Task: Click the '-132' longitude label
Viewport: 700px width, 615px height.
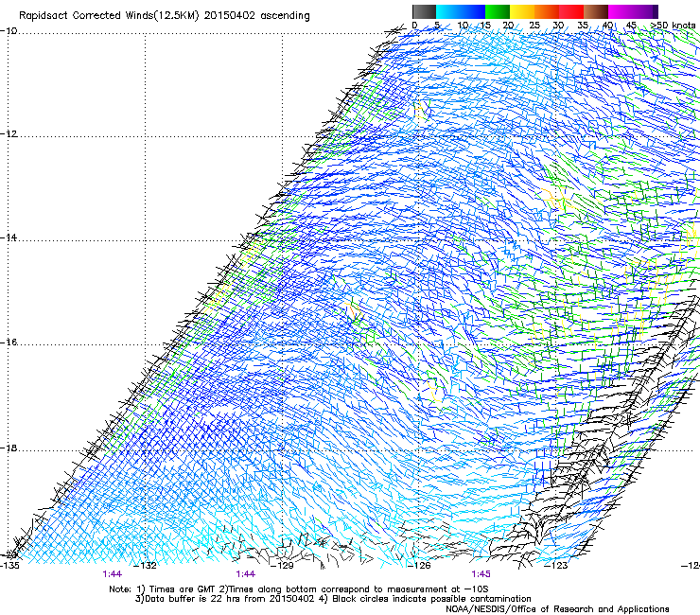Action: click(x=146, y=566)
